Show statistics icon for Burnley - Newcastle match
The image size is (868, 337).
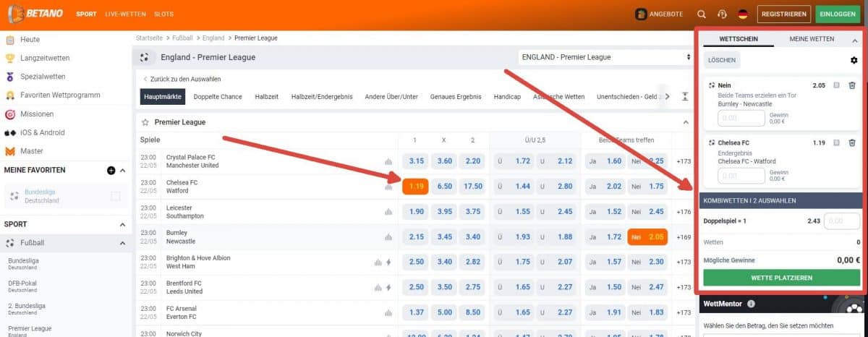click(x=388, y=237)
